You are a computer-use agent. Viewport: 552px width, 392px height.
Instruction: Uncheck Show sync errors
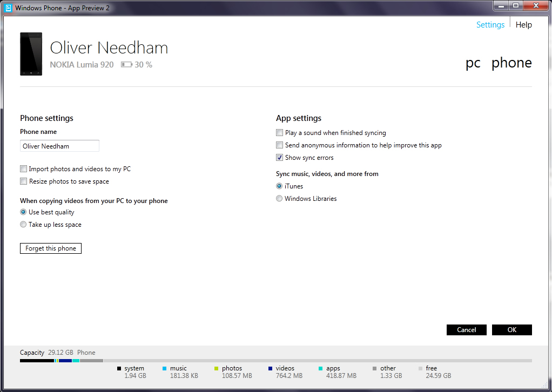pos(279,158)
